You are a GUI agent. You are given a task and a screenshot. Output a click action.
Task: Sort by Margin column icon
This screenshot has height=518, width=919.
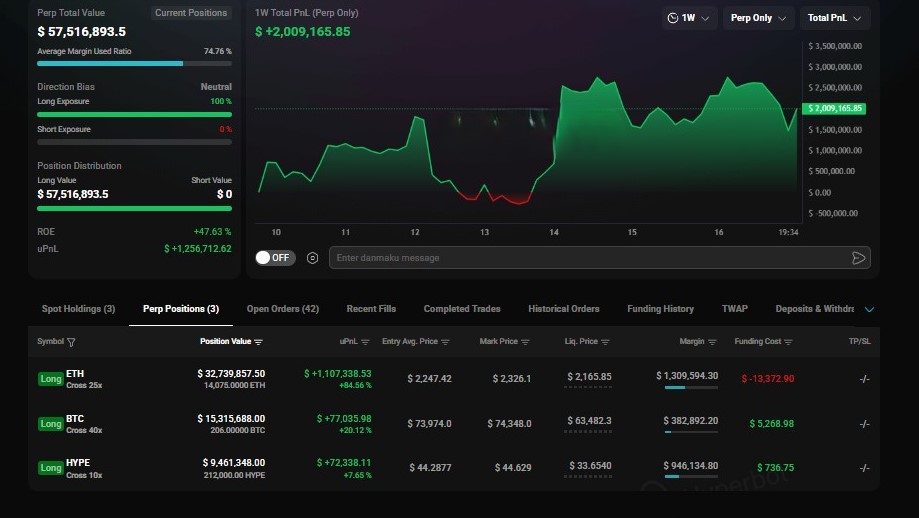click(x=712, y=342)
